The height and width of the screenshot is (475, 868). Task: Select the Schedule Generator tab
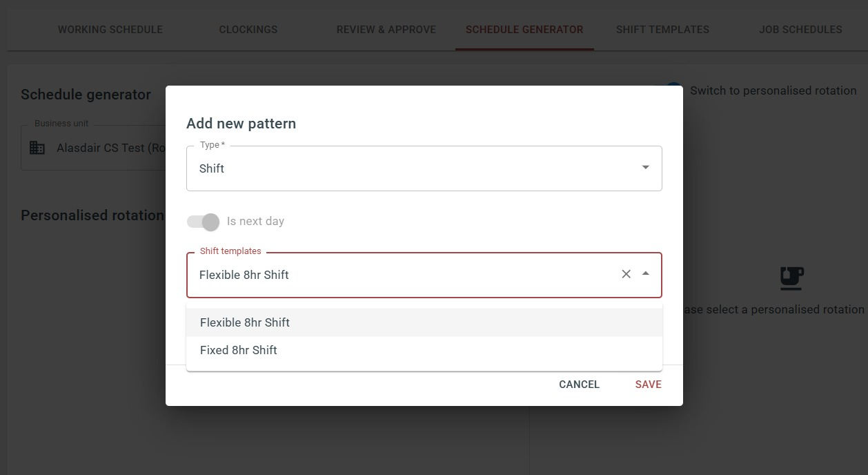click(x=524, y=30)
